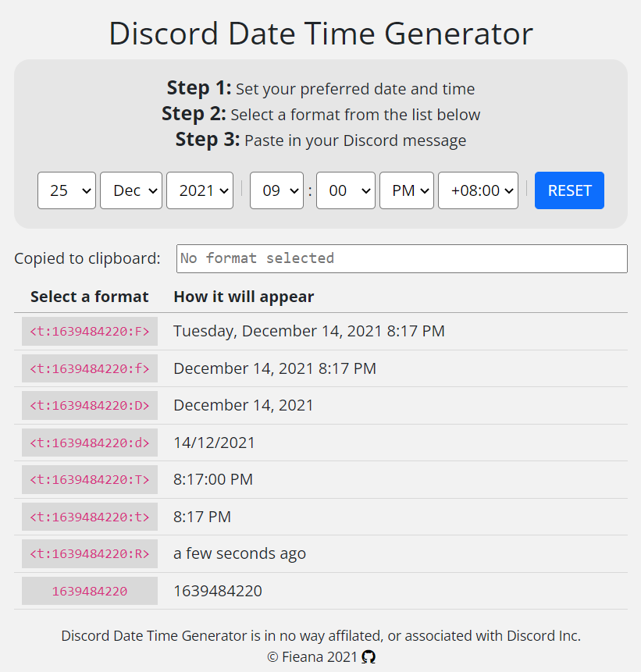Copy the long time format <t:1639484220:T>
641x672 pixels.
89,479
